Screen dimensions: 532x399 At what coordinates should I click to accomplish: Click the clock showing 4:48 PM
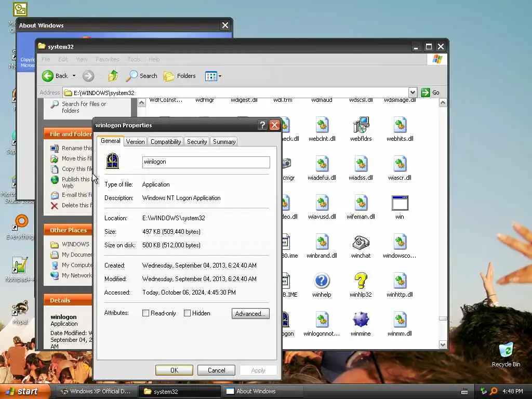513,392
